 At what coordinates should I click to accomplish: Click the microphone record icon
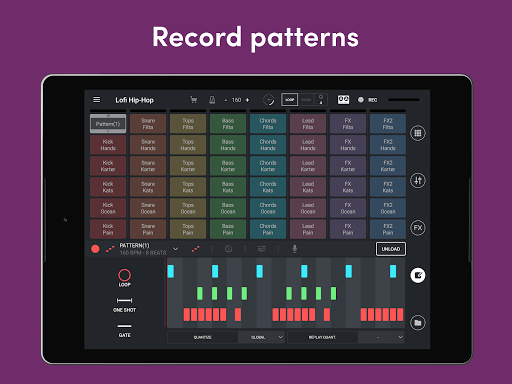tap(294, 249)
